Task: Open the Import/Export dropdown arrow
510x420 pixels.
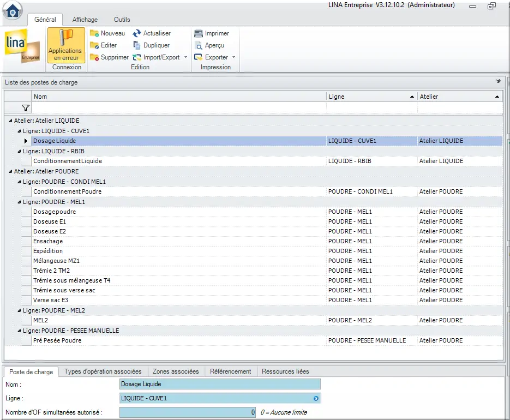Action: point(185,57)
